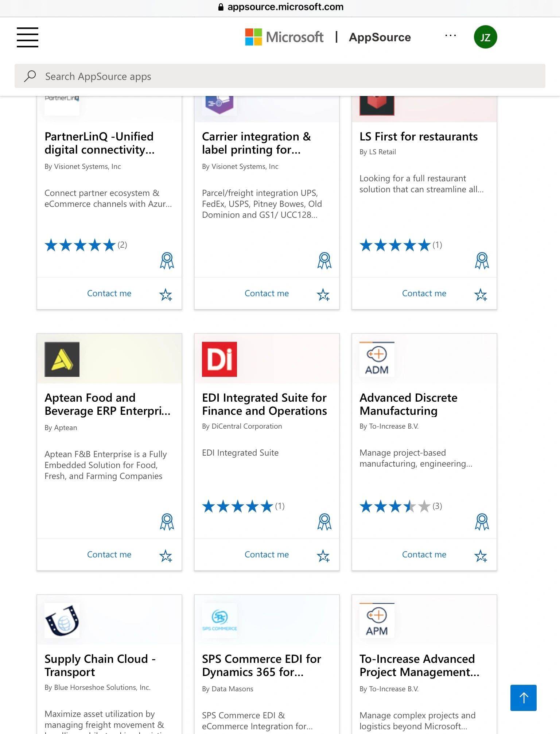
Task: Click the JZ account avatar
Action: click(x=485, y=37)
